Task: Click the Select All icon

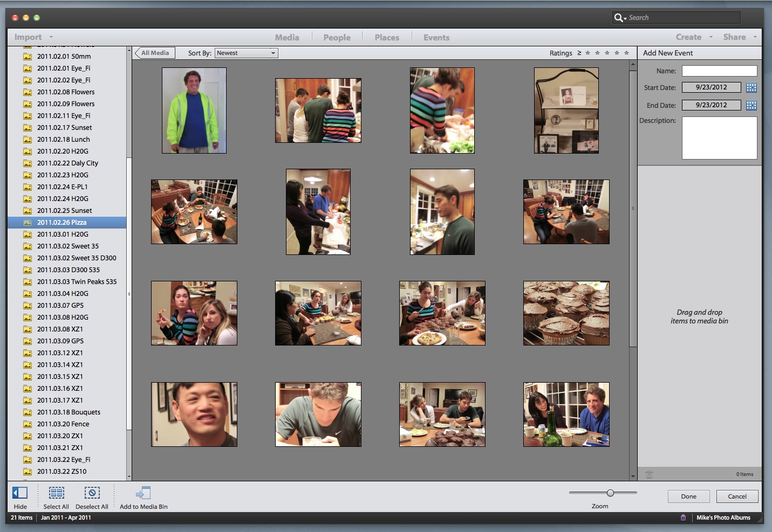Action: click(56, 493)
